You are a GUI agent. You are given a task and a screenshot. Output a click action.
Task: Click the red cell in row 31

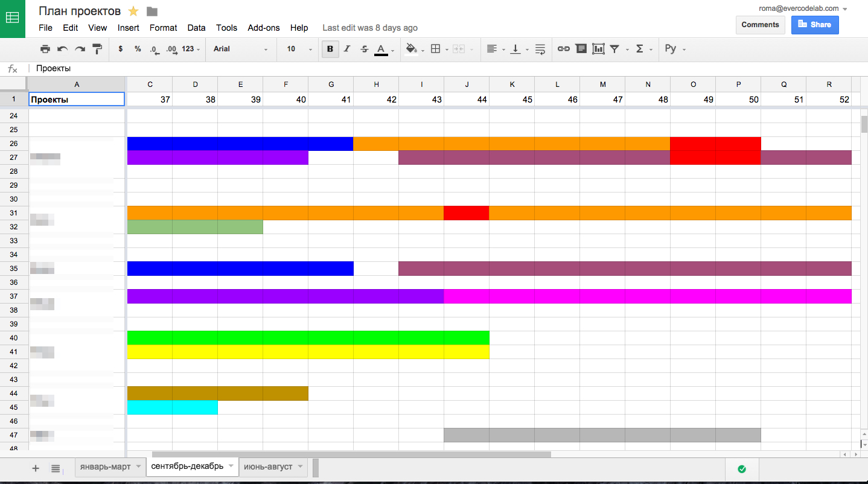[466, 213]
